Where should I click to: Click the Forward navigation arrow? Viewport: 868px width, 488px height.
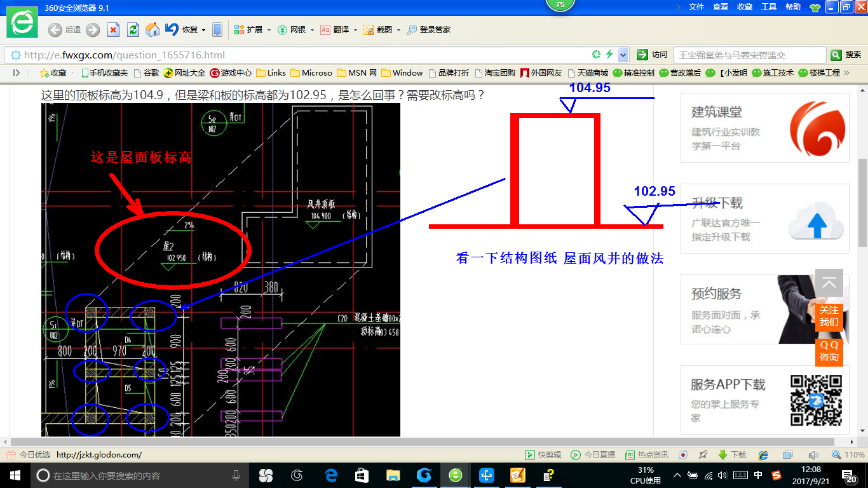pos(93,30)
